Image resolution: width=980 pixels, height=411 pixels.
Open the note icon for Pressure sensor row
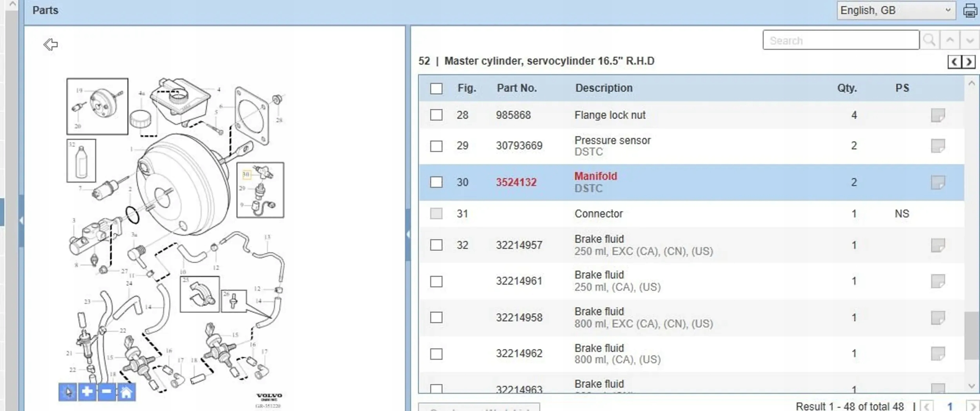coord(938,146)
